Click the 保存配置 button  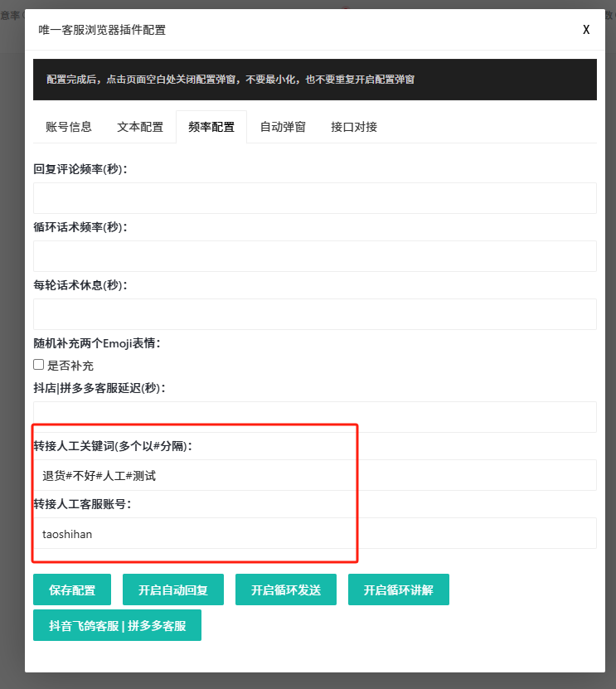[x=72, y=590]
